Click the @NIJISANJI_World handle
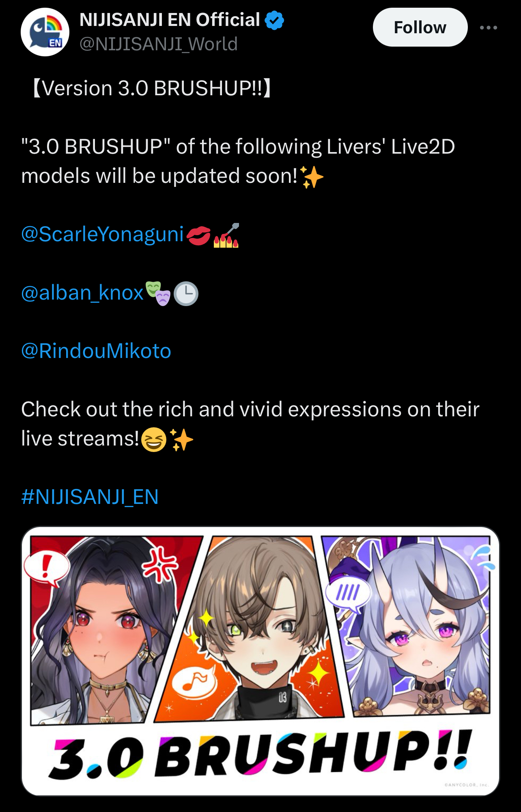Image resolution: width=521 pixels, height=812 pixels. pyautogui.click(x=158, y=44)
